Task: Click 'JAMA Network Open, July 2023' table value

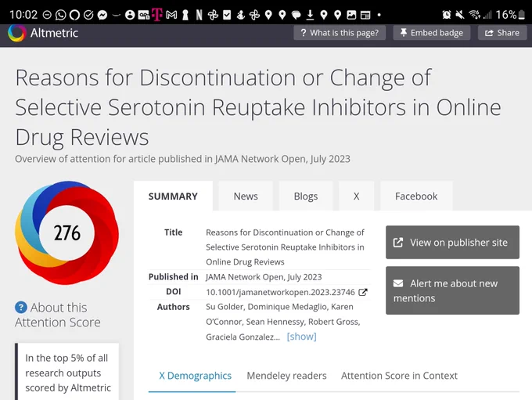Action: click(264, 277)
